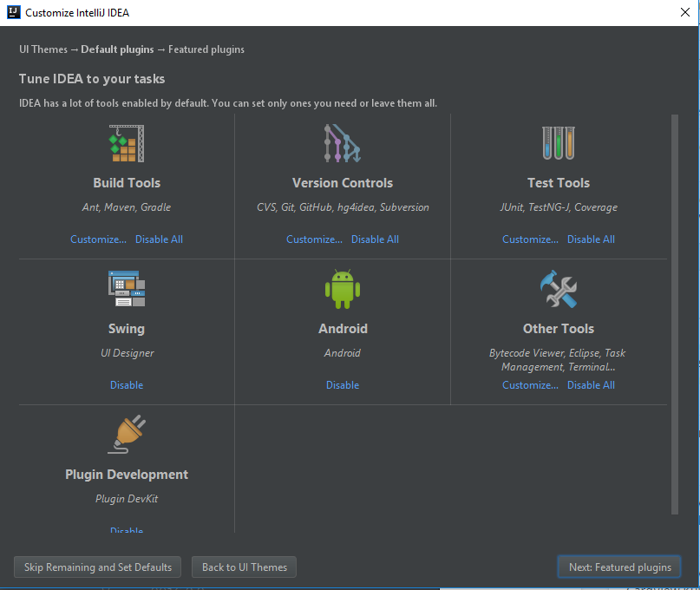Disable all Version Controls plugins
This screenshot has width=700, height=590.
[375, 239]
